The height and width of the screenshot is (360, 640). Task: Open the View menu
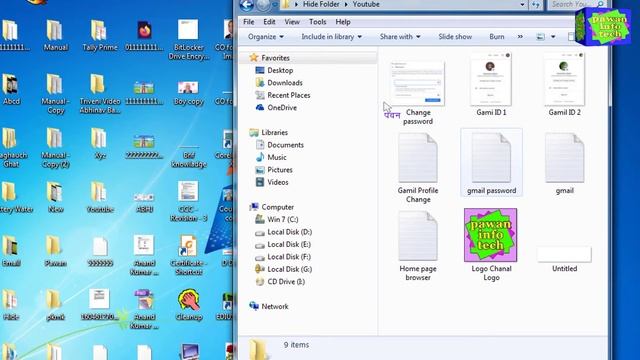tap(292, 22)
